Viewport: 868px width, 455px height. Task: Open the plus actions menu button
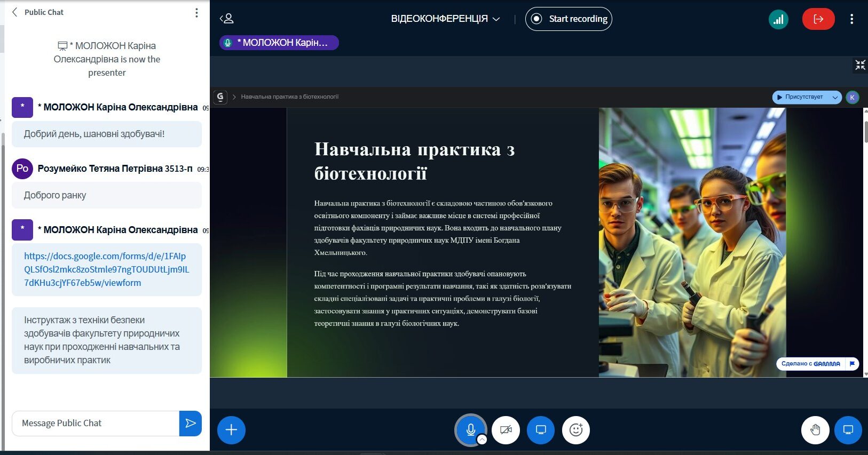click(x=231, y=430)
